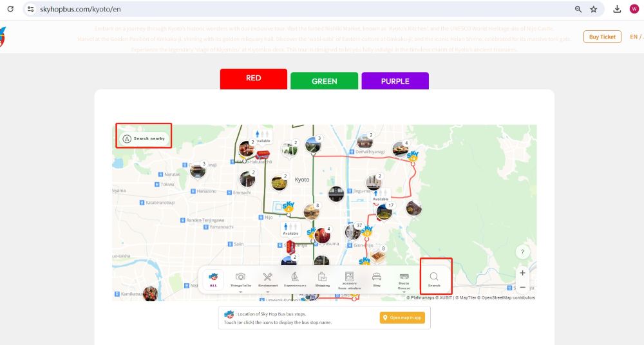Click the Search nearby button on the map
Viewport: 644px width, 345px height.
(x=144, y=138)
